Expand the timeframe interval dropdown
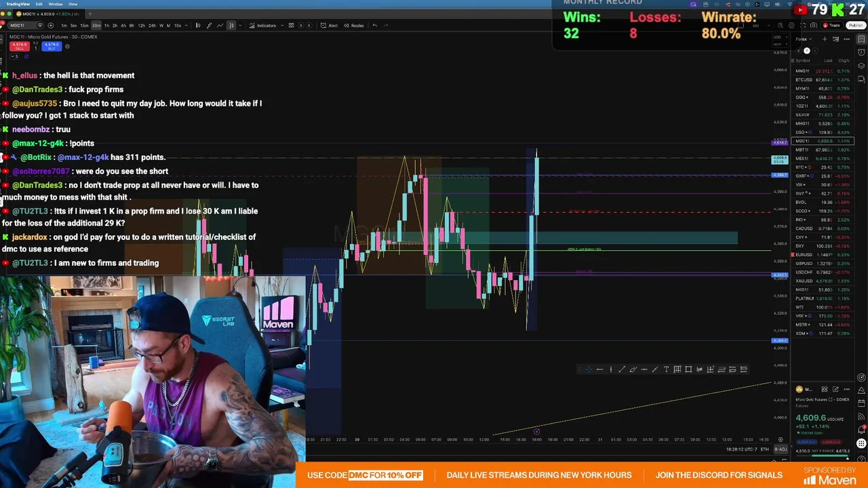 tap(186, 25)
